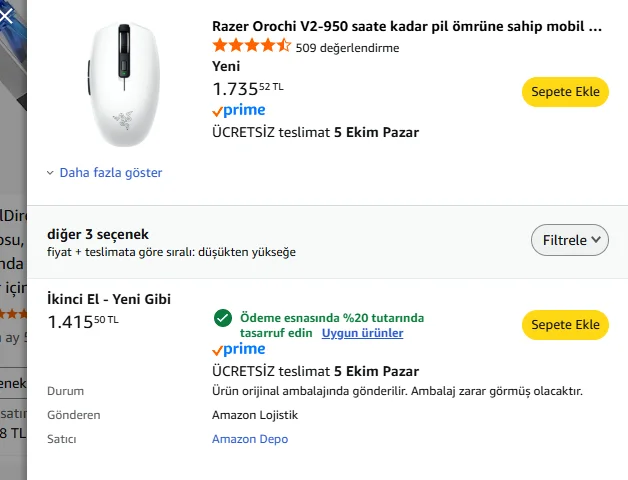Add the İkinci El 1.415 TL offer to cart

coord(565,325)
